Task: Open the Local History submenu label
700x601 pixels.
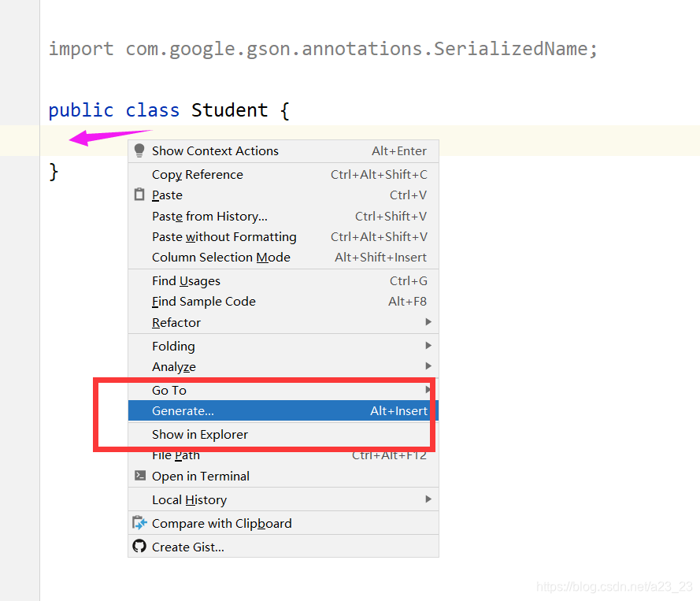Action: click(x=189, y=499)
